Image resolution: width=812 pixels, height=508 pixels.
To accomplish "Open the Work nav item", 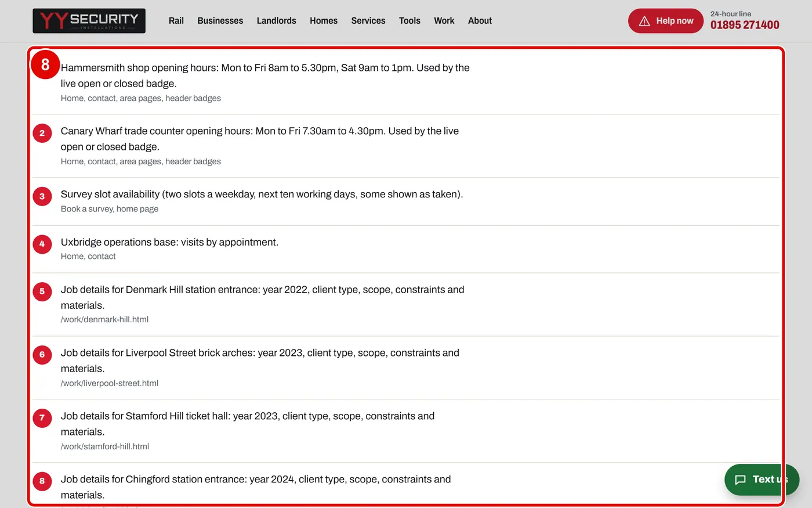I will click(444, 21).
